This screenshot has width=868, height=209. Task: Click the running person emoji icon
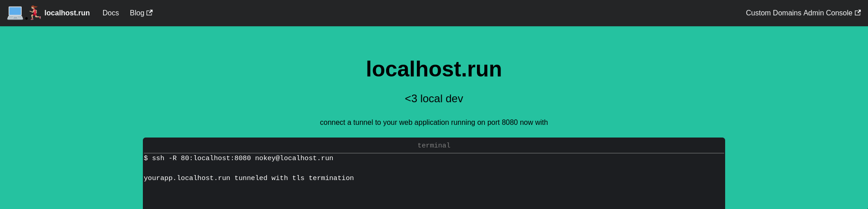coord(35,13)
